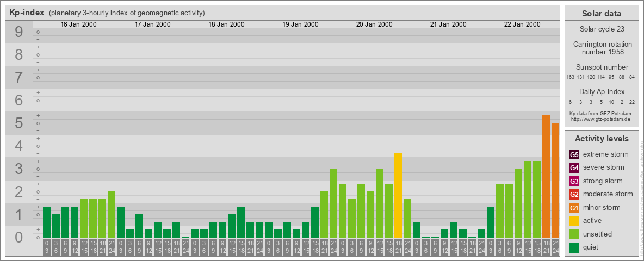Screen dimensions: 644x261
Task: Click sunspot value 95
Action: click(611, 77)
